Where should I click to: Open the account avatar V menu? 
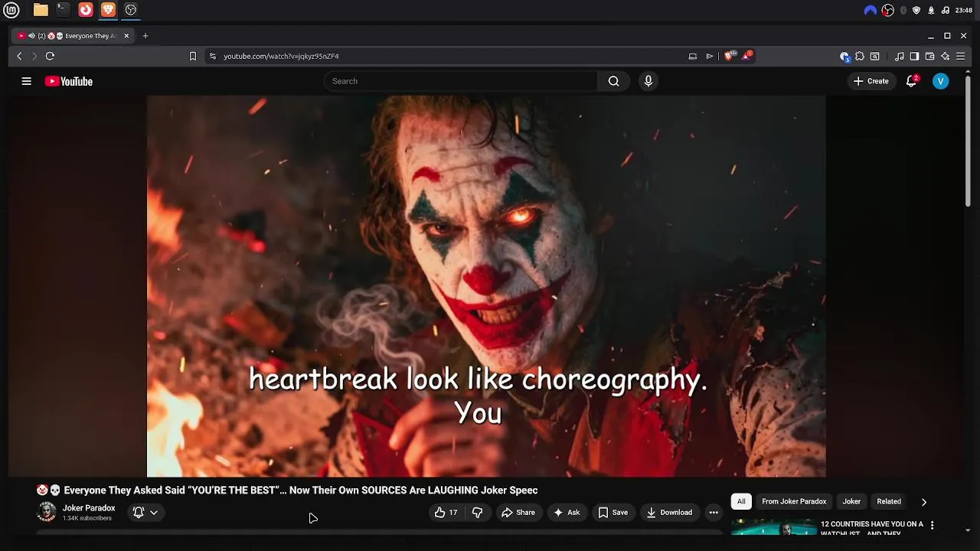point(941,81)
